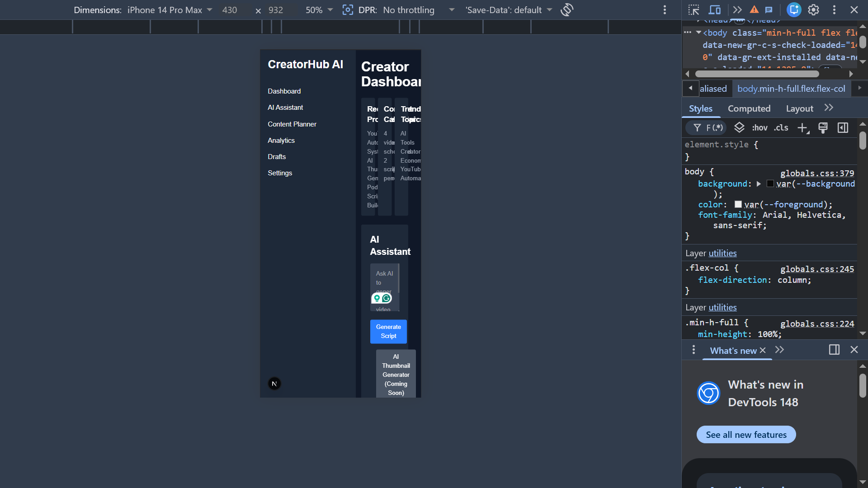Viewport: 868px width, 488px height.
Task: Toggle rendering emulations paintbrush icon
Action: 823,128
